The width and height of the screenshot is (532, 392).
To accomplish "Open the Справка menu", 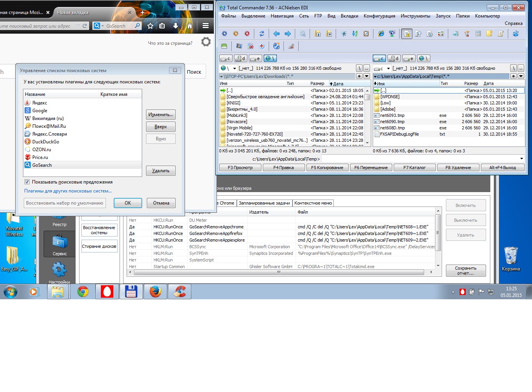I will (x=513, y=23).
